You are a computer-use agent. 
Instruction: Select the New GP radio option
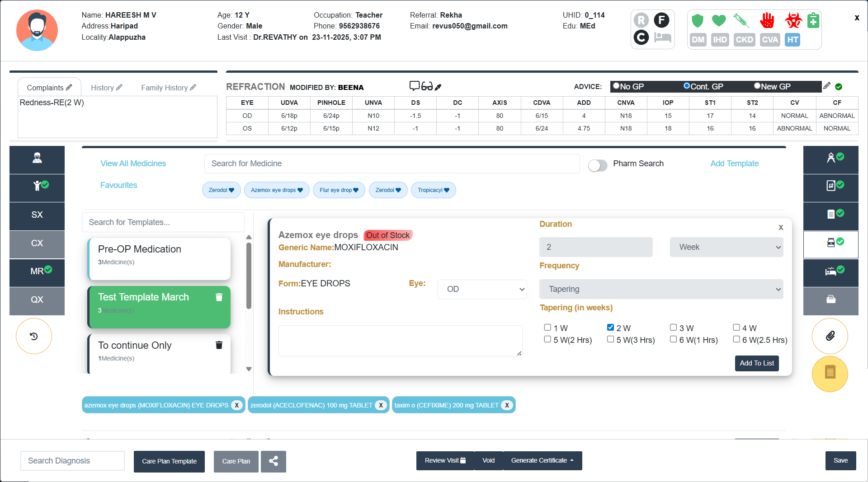(x=757, y=86)
